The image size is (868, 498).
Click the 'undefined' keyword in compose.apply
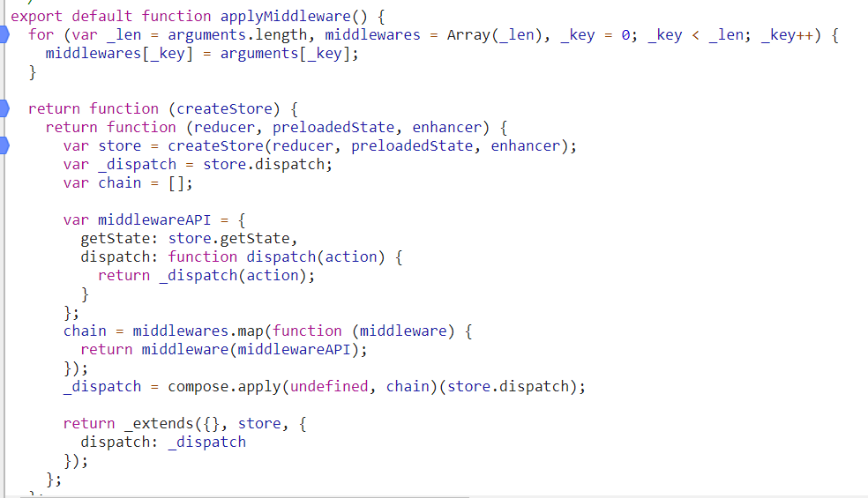pyautogui.click(x=329, y=386)
